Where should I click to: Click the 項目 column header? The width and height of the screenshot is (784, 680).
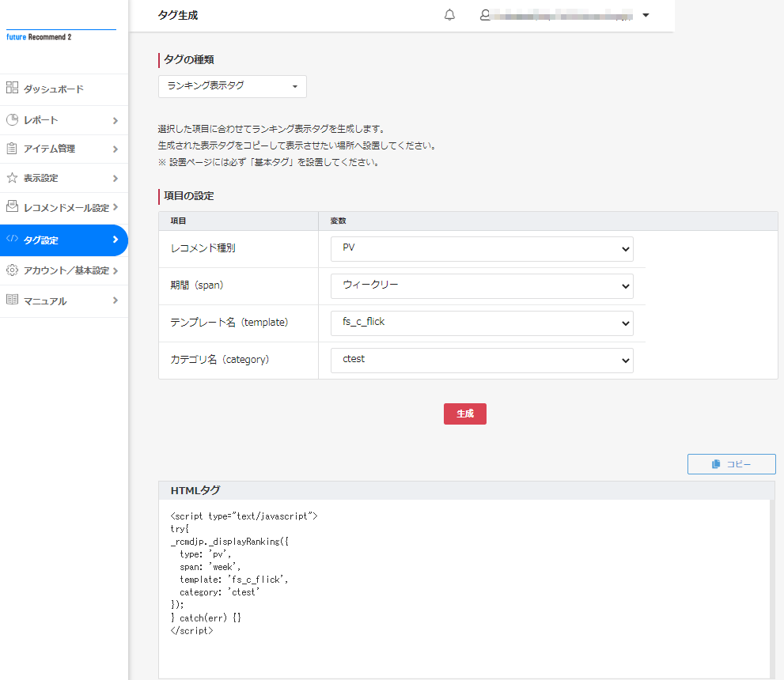pyautogui.click(x=178, y=221)
